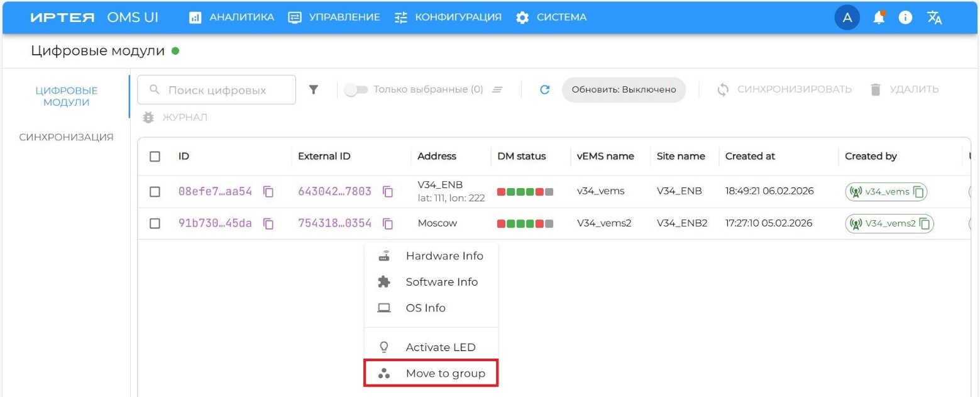This screenshot has height=397, width=980.
Task: Open the filter funnel icon
Action: 314,90
